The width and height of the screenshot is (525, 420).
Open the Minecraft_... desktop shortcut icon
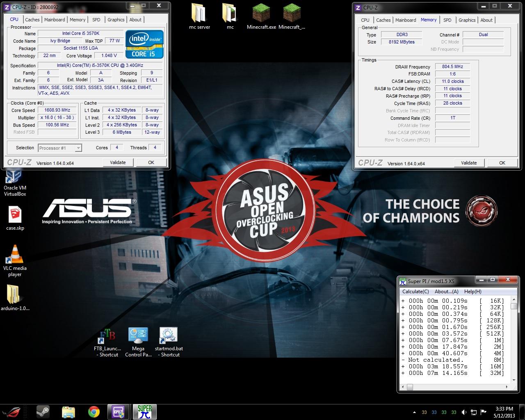click(292, 16)
